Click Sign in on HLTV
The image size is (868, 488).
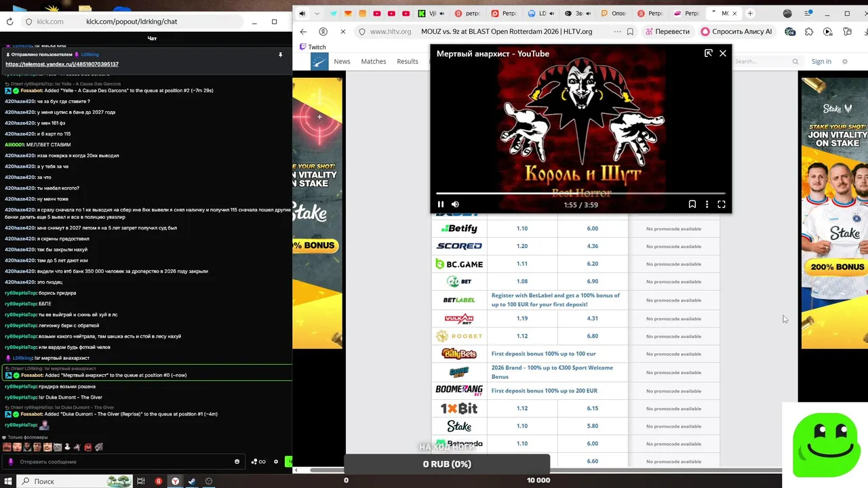point(821,61)
